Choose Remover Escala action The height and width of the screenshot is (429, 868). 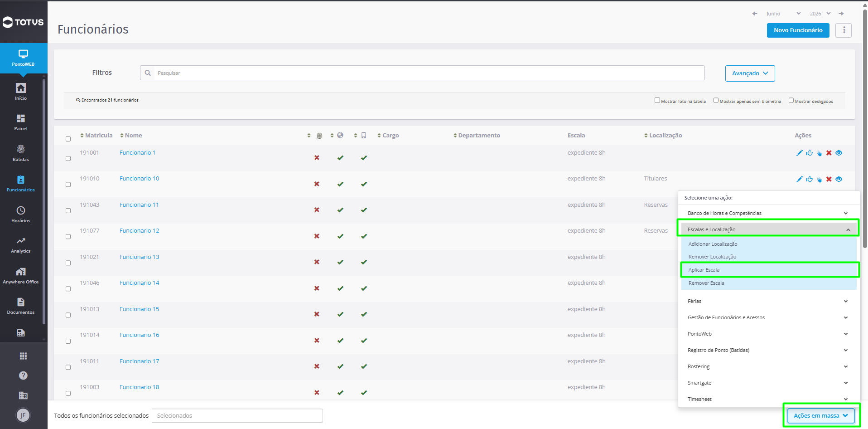[x=769, y=283]
